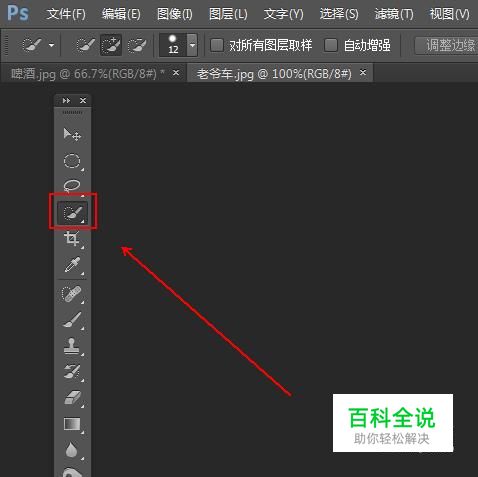Expand toolbox to two columns
This screenshot has width=478, height=477.
click(x=66, y=100)
